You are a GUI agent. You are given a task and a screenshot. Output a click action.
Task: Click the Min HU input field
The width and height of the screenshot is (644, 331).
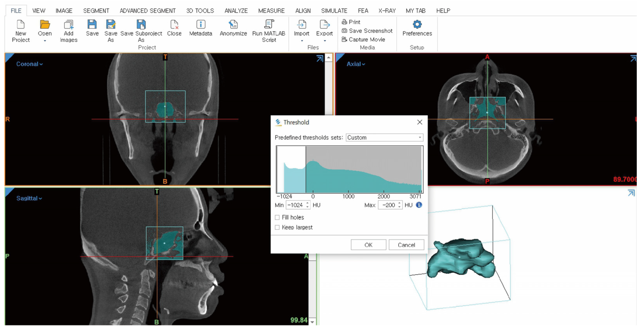click(296, 205)
